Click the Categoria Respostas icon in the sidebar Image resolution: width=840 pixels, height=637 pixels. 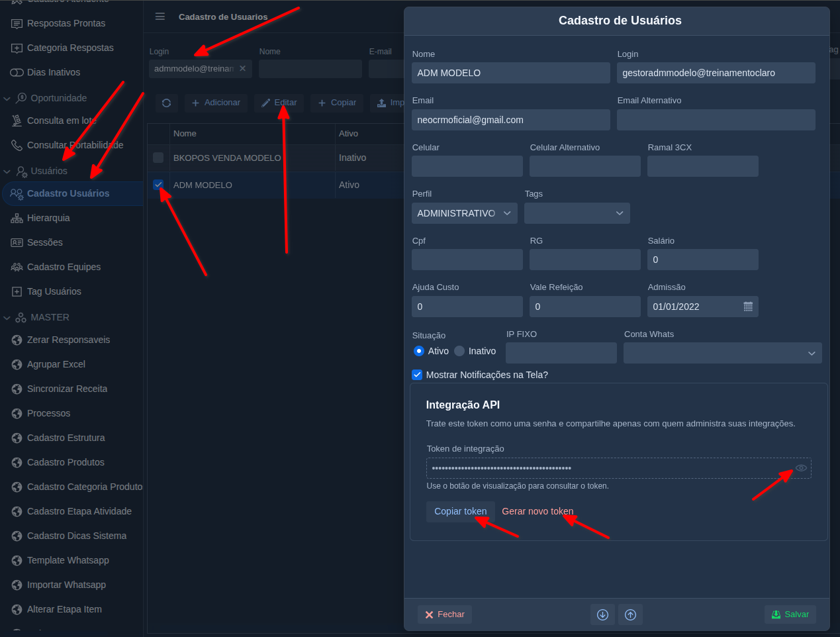(17, 48)
